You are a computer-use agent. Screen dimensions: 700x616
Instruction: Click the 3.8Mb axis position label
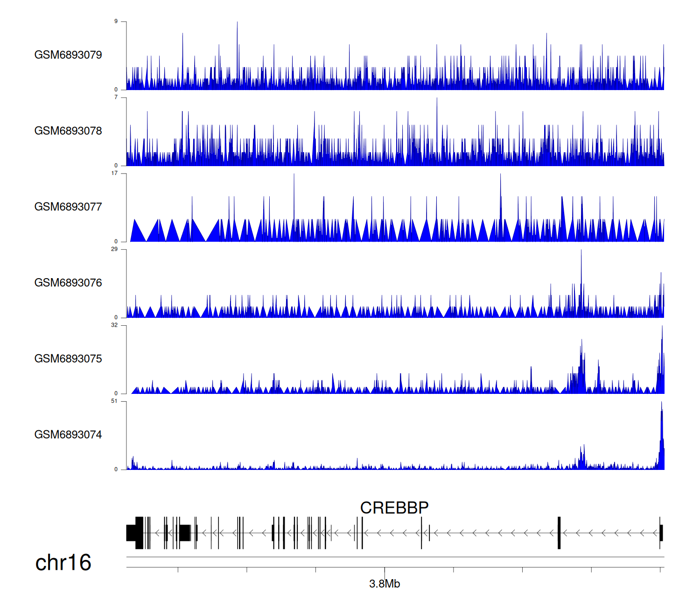pos(385,584)
